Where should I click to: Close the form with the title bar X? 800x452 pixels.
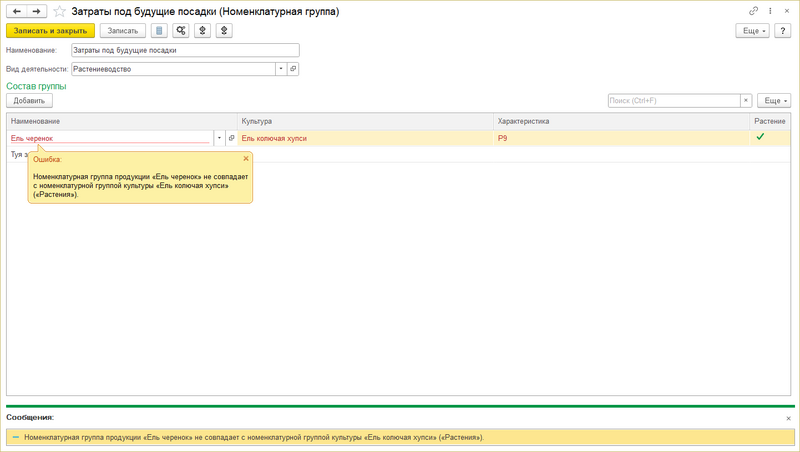(x=787, y=11)
